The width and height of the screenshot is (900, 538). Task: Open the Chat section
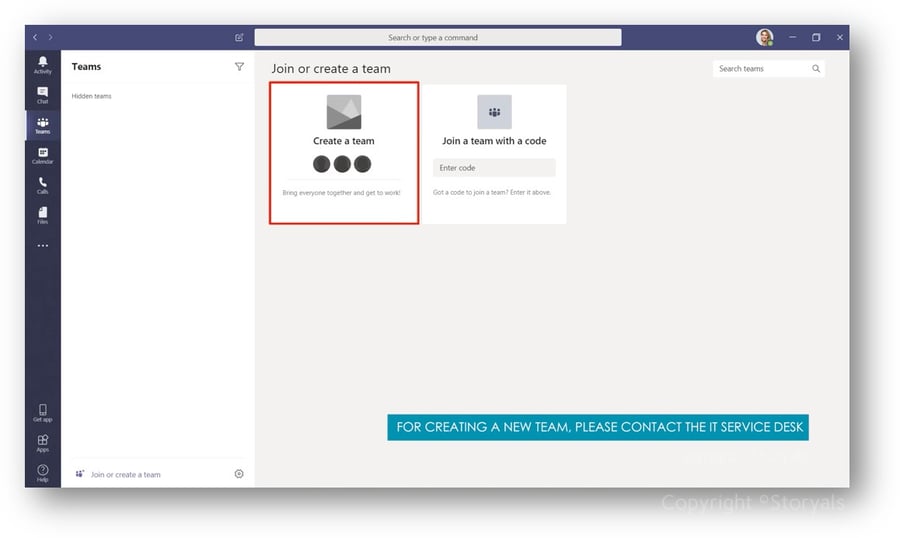coord(42,95)
